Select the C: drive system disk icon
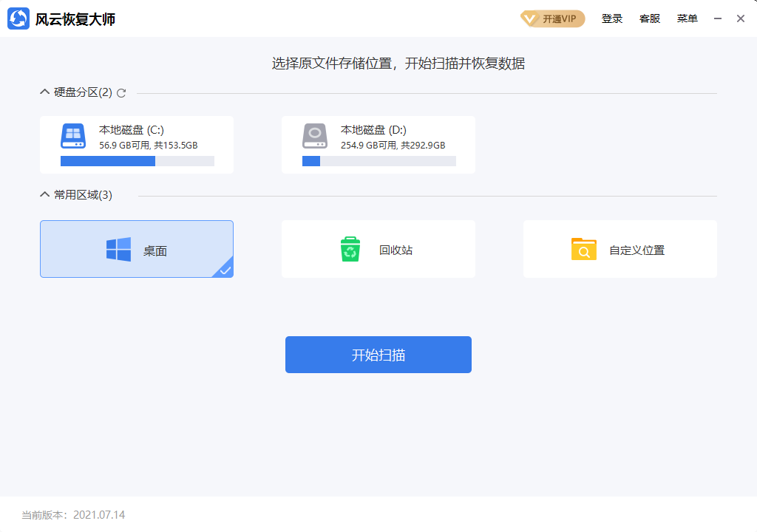The height and width of the screenshot is (532, 757). [73, 136]
